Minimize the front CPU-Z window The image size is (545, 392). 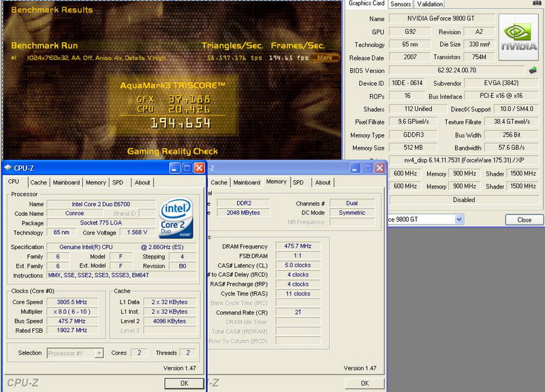174,168
